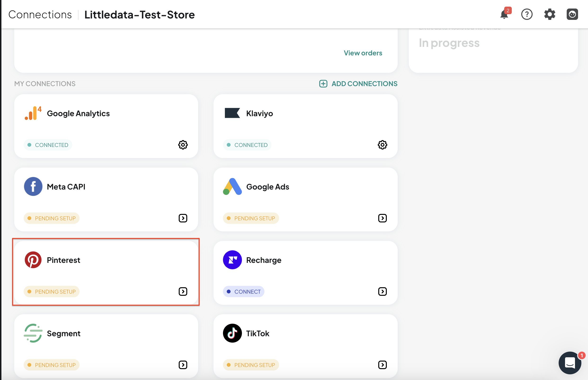The image size is (588, 380).
Task: Click the Recharge card name
Action: tap(264, 260)
